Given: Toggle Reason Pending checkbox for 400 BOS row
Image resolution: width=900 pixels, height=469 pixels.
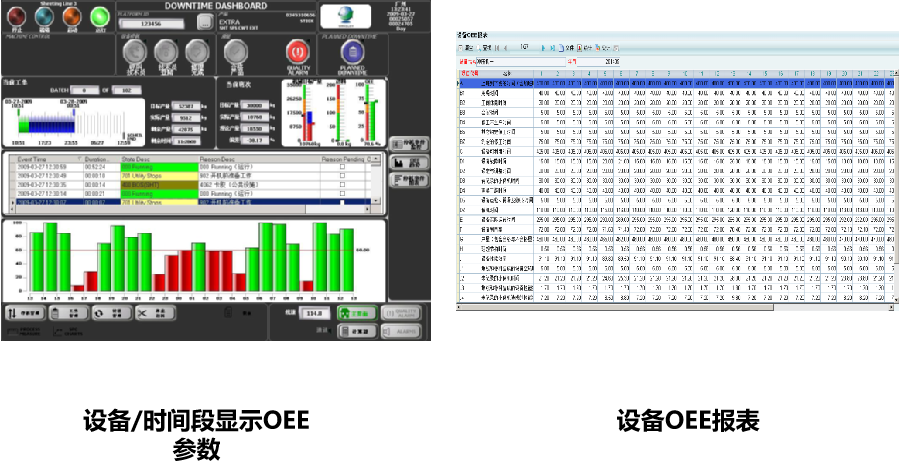Looking at the screenshot, I should (x=344, y=184).
